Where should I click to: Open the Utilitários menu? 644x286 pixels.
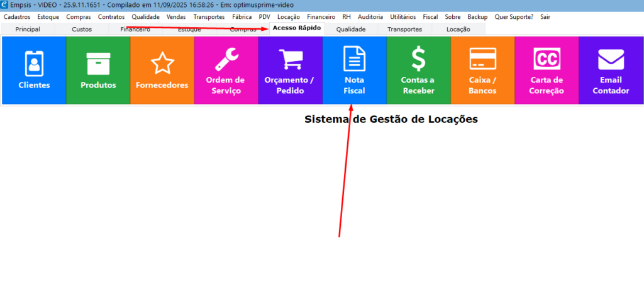click(402, 17)
